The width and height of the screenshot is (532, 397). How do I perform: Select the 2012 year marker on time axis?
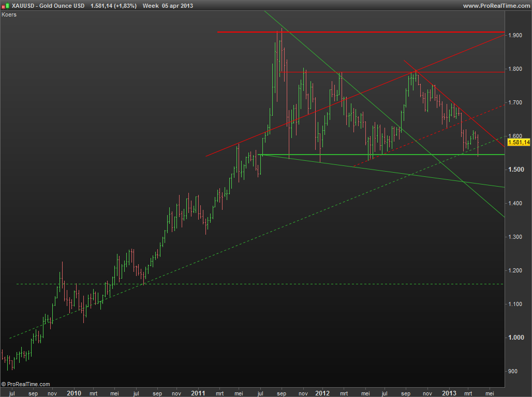point(322,393)
